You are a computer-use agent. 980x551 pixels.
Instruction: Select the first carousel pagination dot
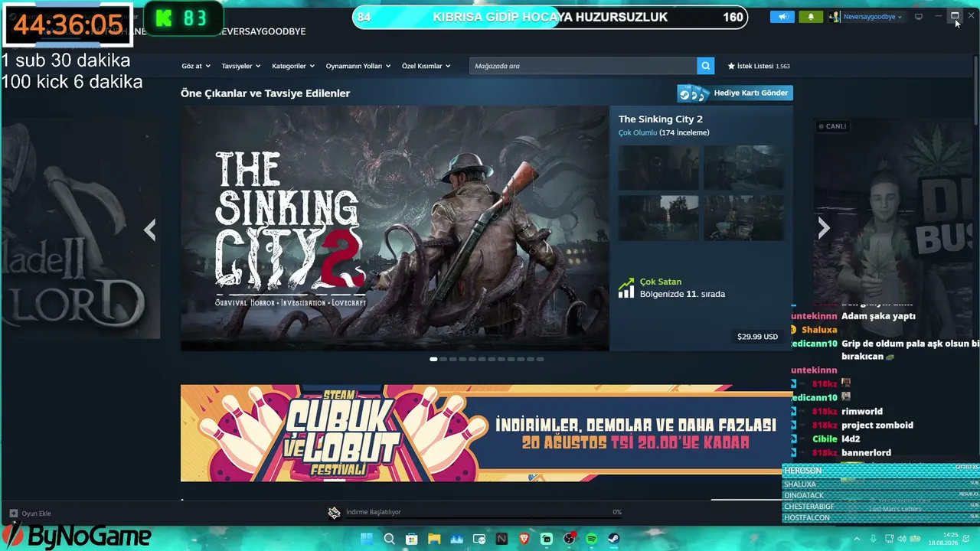[433, 359]
